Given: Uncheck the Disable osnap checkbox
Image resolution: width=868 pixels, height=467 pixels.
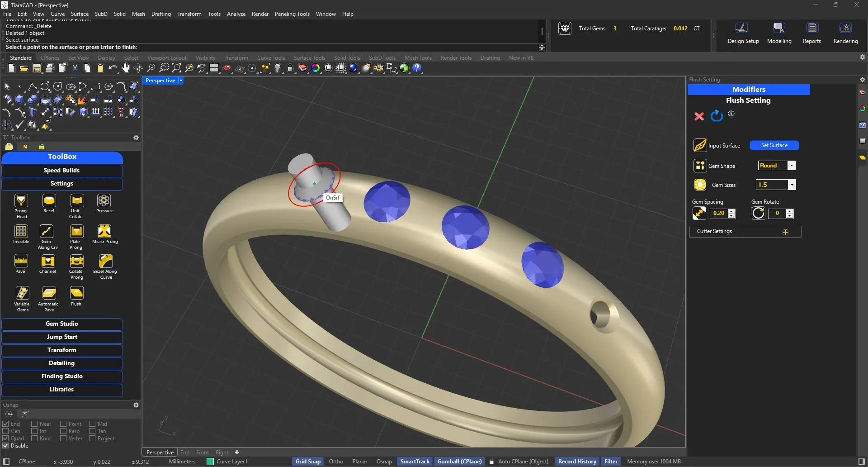Looking at the screenshot, I should (6, 446).
